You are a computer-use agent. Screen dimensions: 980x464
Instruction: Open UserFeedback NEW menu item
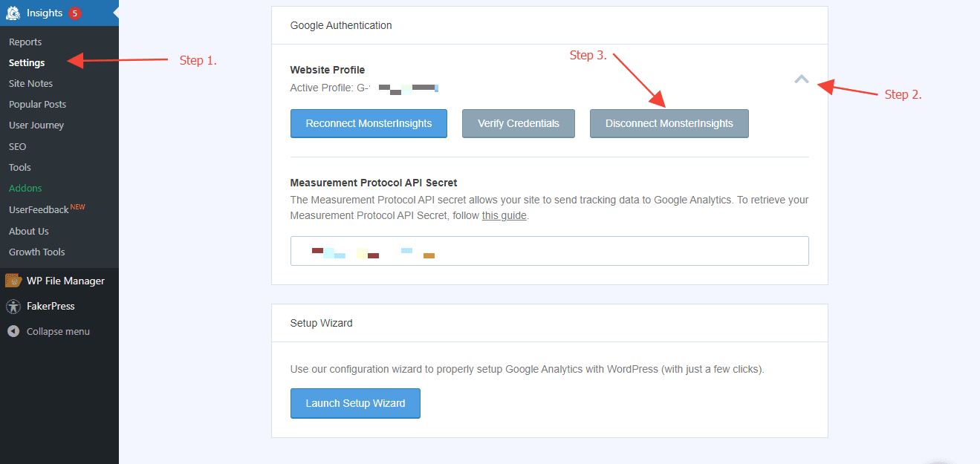tap(47, 209)
